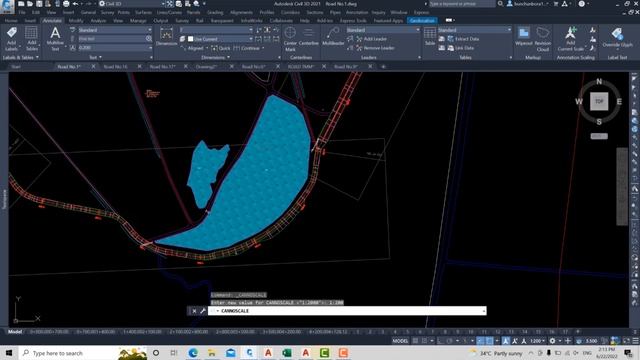The height and width of the screenshot is (360, 640).
Task: Close the Road No.17 drawing tab
Action: point(186,67)
